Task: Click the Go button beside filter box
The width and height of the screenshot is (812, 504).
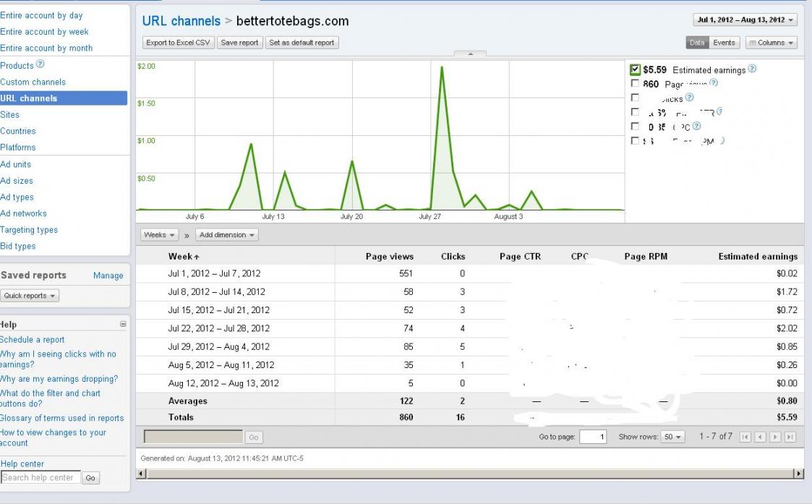Action: tap(254, 437)
